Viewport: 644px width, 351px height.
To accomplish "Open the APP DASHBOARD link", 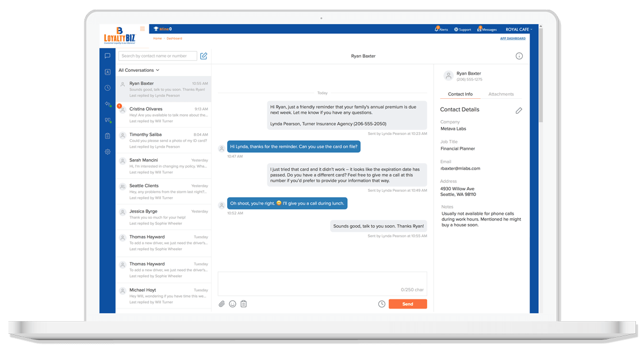I will coord(512,38).
